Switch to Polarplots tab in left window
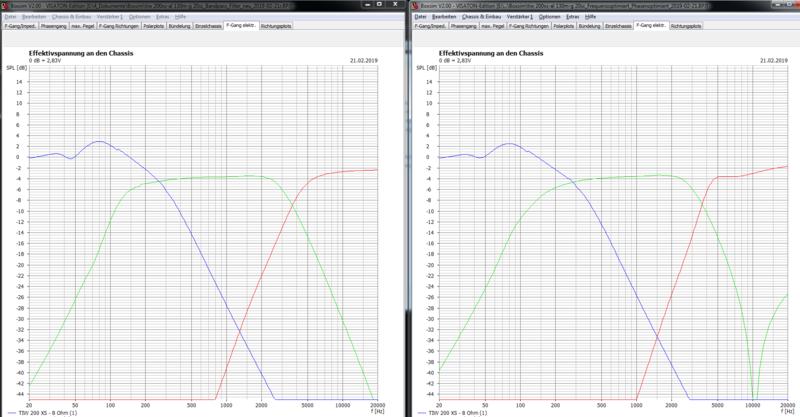The image size is (800, 417). pos(155,27)
